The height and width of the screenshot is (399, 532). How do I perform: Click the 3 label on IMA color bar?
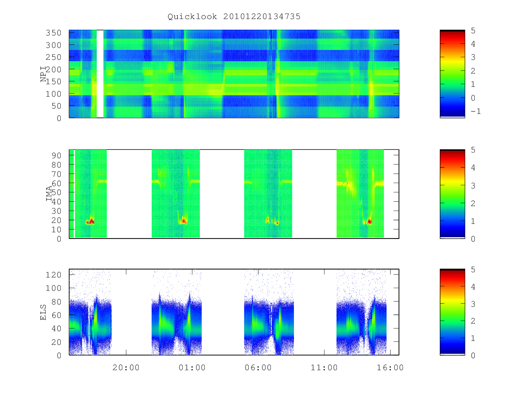tap(473, 185)
